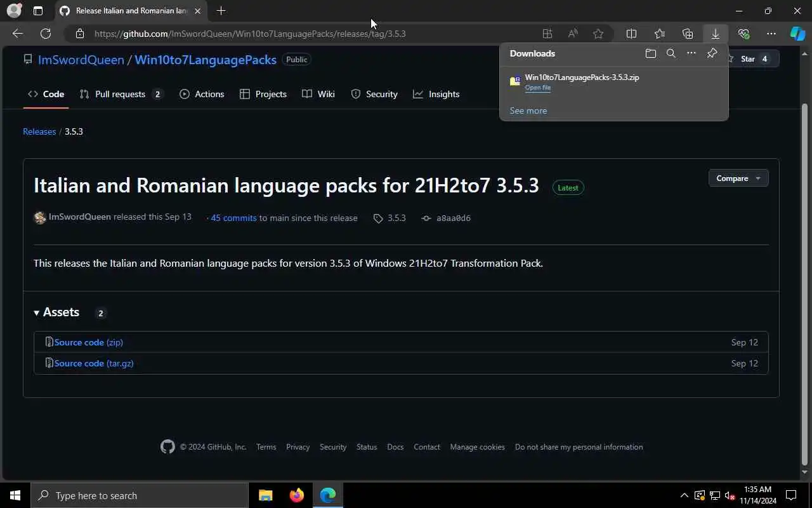Open Browser essentials heart icon
Screen dimensions: 812x508
tap(743, 34)
